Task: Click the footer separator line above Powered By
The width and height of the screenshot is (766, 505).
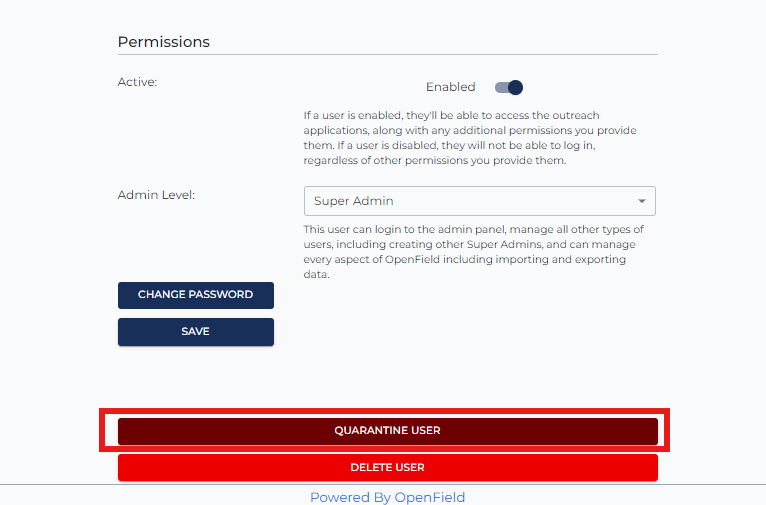Action: [x=383, y=484]
